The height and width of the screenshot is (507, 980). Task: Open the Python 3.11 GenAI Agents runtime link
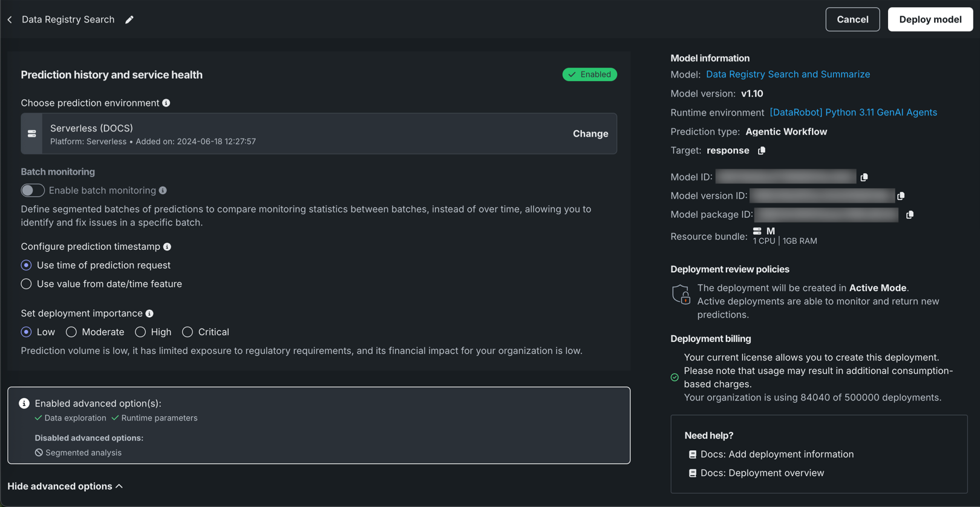853,113
